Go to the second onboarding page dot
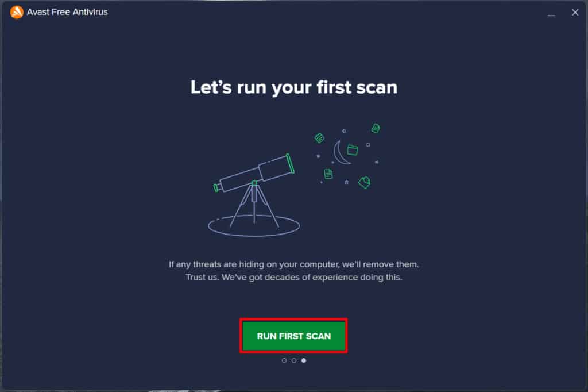 click(294, 360)
